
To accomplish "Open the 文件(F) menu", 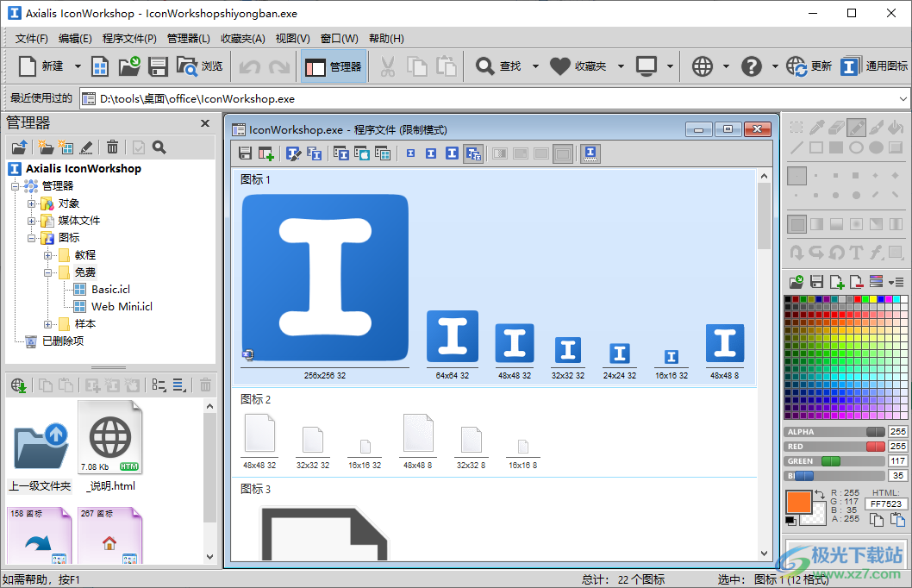I will pos(31,38).
